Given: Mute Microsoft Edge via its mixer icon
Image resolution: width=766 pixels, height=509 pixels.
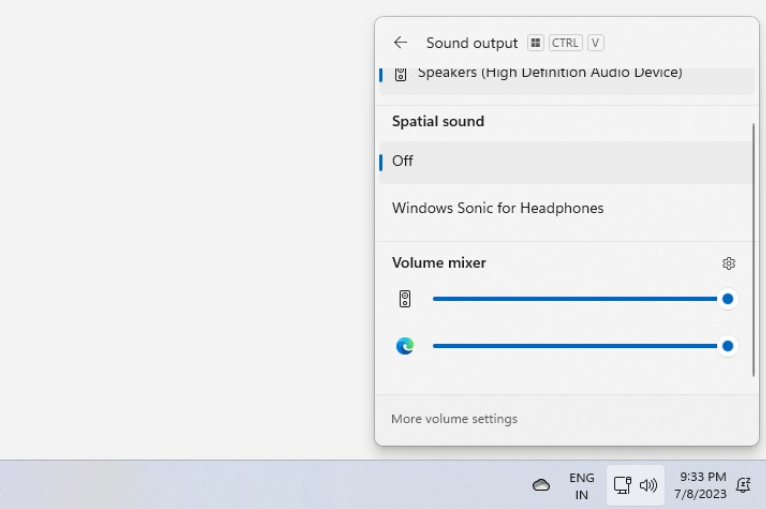Looking at the screenshot, I should click(405, 347).
